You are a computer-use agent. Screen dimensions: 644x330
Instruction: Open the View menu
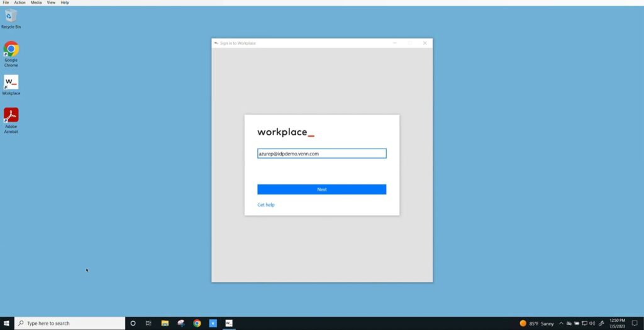tap(51, 3)
